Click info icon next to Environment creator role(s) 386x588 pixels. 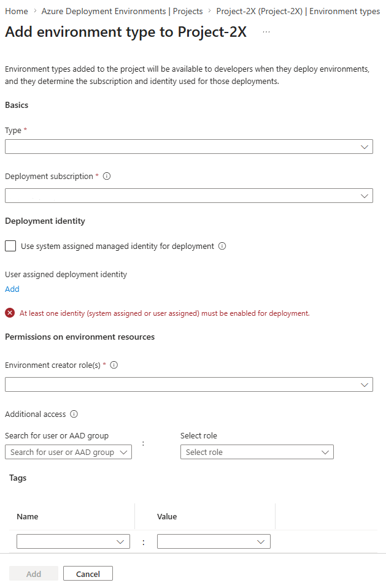pyautogui.click(x=114, y=365)
